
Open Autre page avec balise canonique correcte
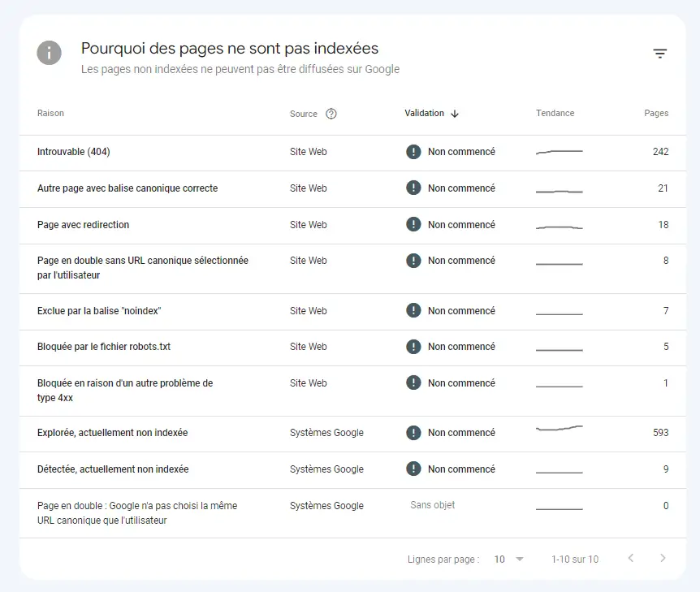pos(127,188)
